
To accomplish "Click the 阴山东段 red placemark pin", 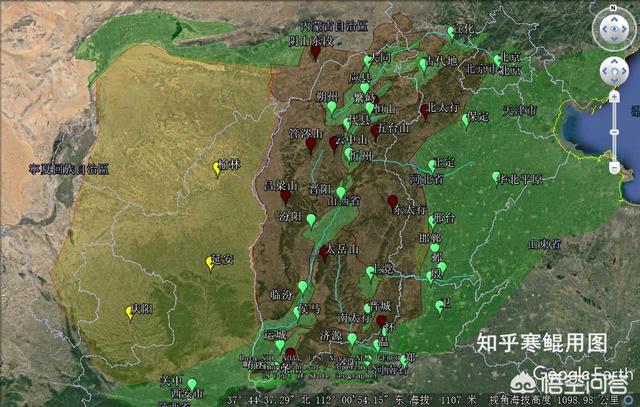I will point(315,53).
